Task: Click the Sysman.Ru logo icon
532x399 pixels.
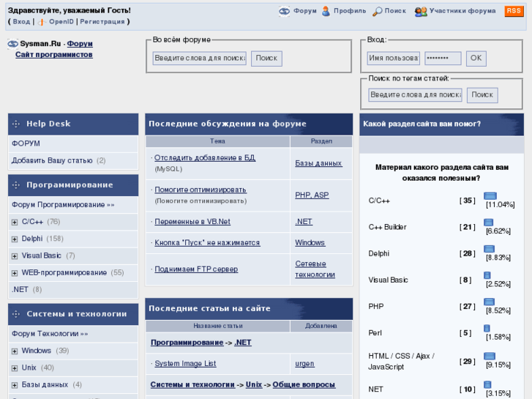Action: 12,44
